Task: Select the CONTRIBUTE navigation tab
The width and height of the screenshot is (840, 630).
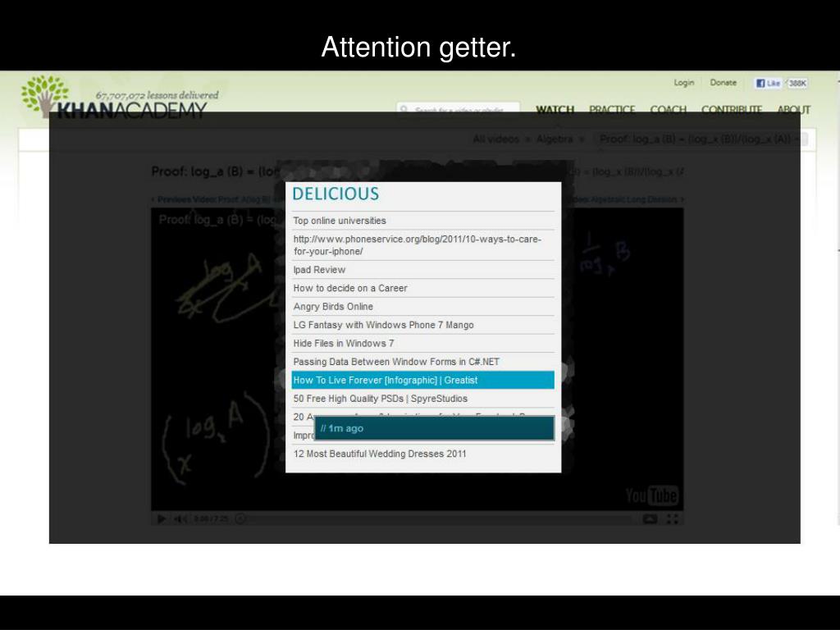Action: (x=732, y=109)
